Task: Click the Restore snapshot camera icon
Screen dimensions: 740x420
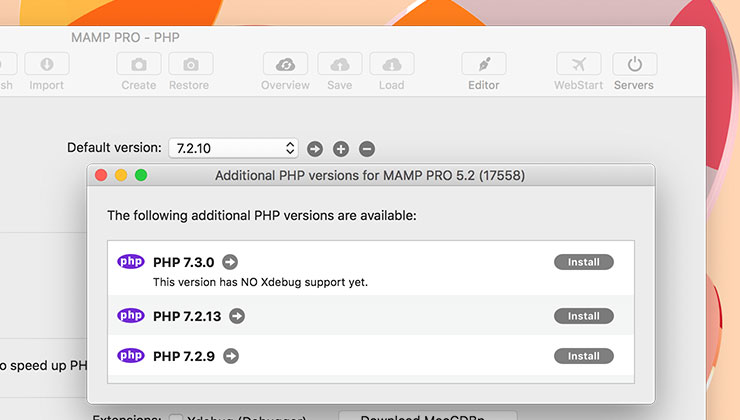Action: [x=191, y=64]
